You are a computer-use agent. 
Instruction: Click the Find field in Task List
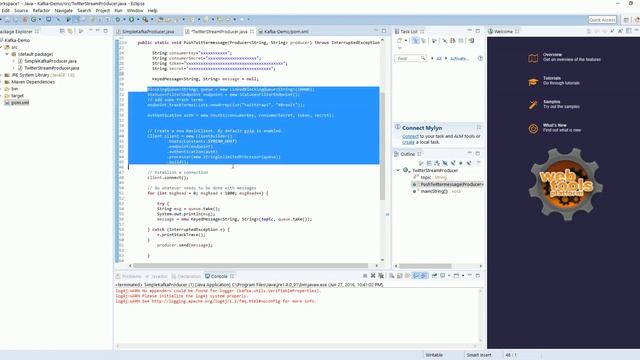tap(410, 58)
